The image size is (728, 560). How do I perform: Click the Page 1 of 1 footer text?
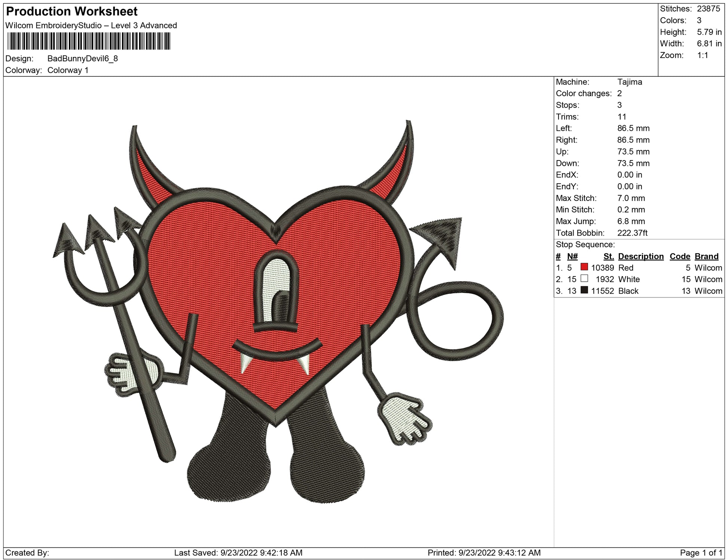pos(701,553)
